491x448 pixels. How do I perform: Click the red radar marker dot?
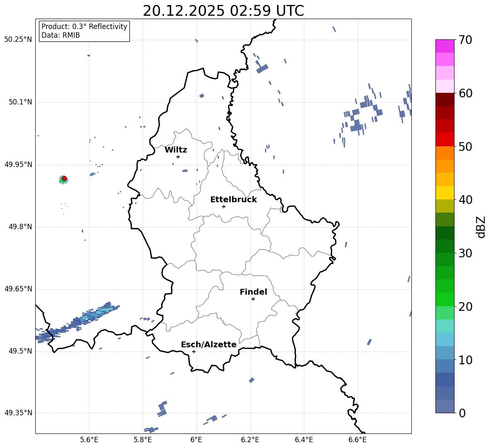pyautogui.click(x=64, y=179)
